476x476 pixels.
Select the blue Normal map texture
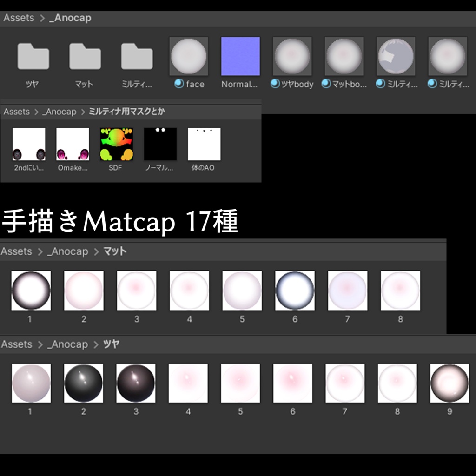240,56
